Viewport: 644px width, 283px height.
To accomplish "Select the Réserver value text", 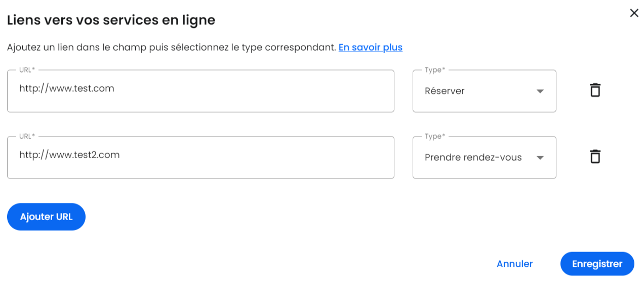I will [x=445, y=91].
